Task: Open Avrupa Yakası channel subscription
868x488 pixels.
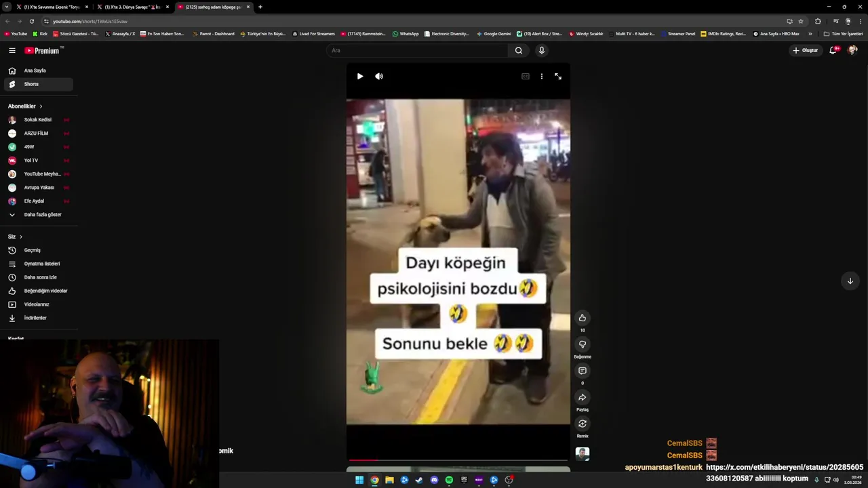Action: tap(39, 188)
